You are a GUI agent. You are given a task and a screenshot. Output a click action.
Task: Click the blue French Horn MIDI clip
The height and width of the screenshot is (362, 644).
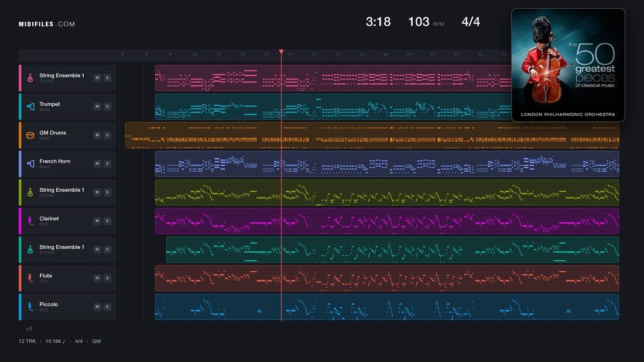tap(387, 164)
